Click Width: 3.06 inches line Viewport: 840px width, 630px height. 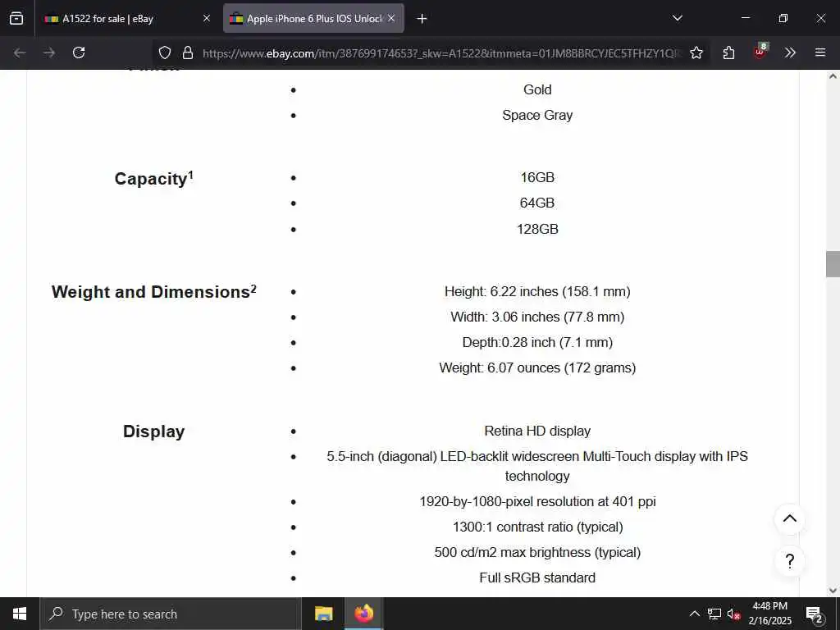pyautogui.click(x=537, y=317)
